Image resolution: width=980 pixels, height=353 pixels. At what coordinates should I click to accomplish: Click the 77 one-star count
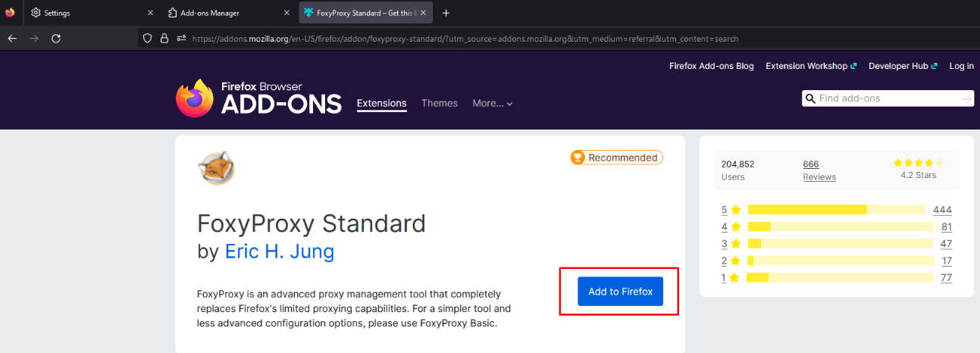pos(947,277)
